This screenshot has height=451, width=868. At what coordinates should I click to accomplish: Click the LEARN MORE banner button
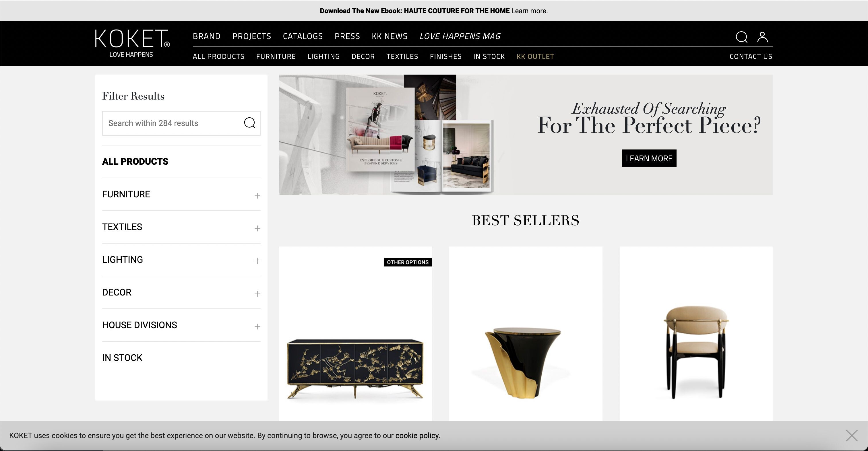pos(649,158)
